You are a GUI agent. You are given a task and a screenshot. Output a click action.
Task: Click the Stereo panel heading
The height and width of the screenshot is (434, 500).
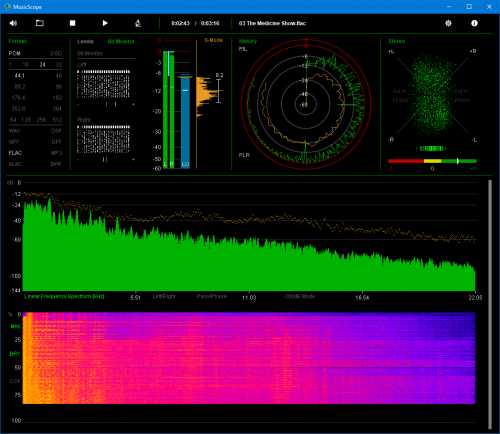397,41
